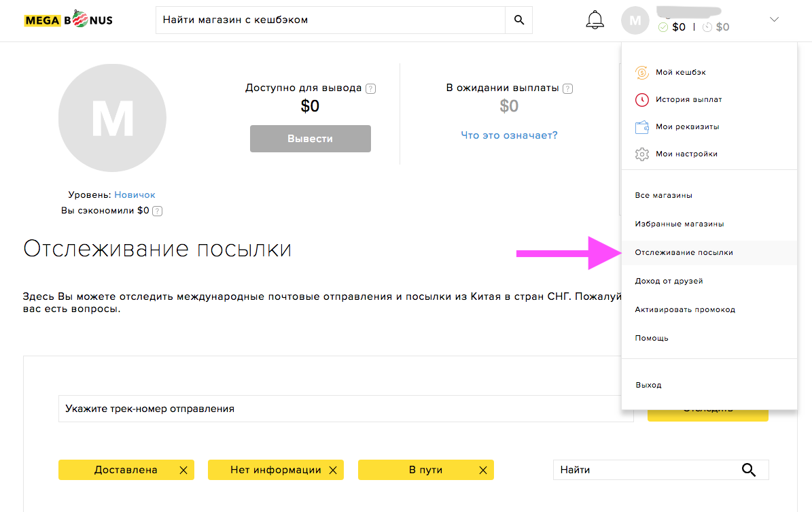The image size is (812, 512).
Task: Click the Новичок level link
Action: click(135, 194)
